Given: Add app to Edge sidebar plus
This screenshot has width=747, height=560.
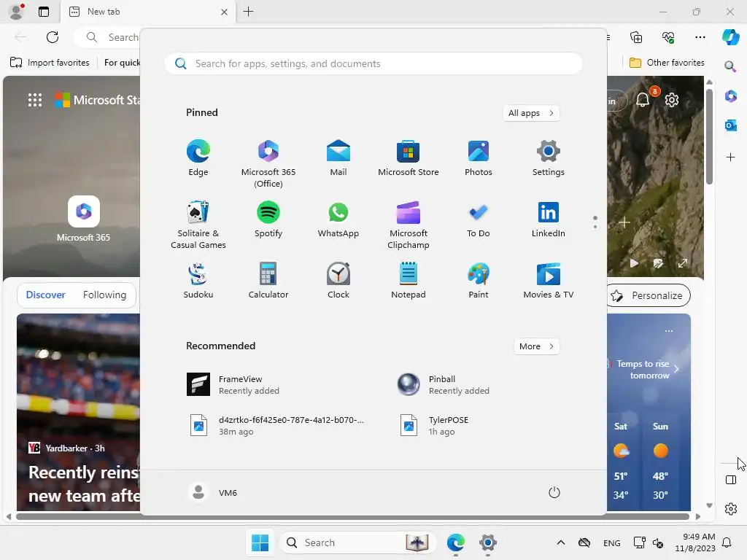Looking at the screenshot, I should click(731, 157).
